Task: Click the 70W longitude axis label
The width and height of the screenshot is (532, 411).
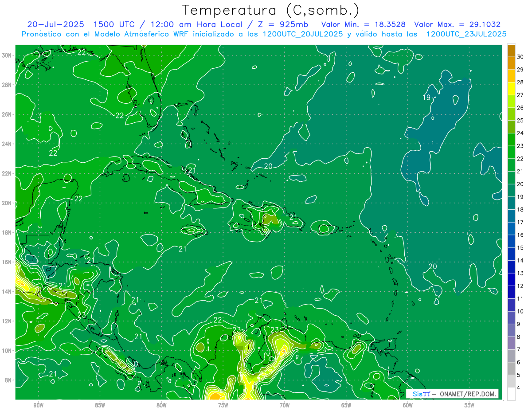Action: [285, 405]
